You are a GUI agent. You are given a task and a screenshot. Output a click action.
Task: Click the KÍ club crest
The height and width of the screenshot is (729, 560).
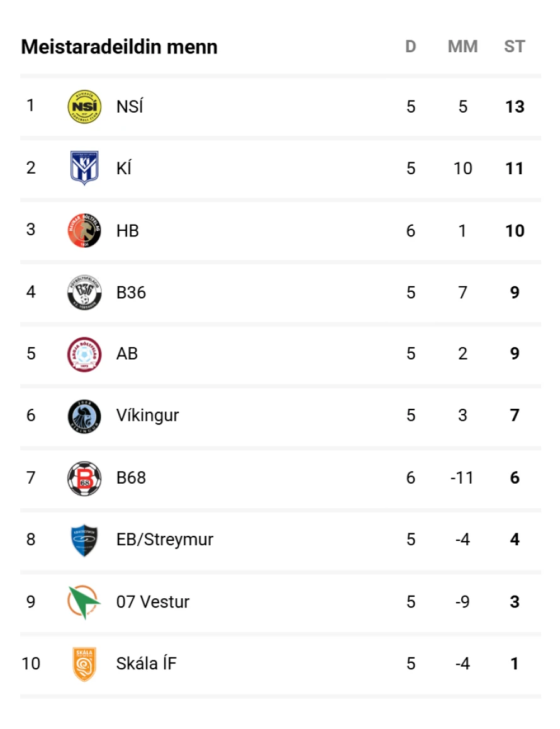84,168
